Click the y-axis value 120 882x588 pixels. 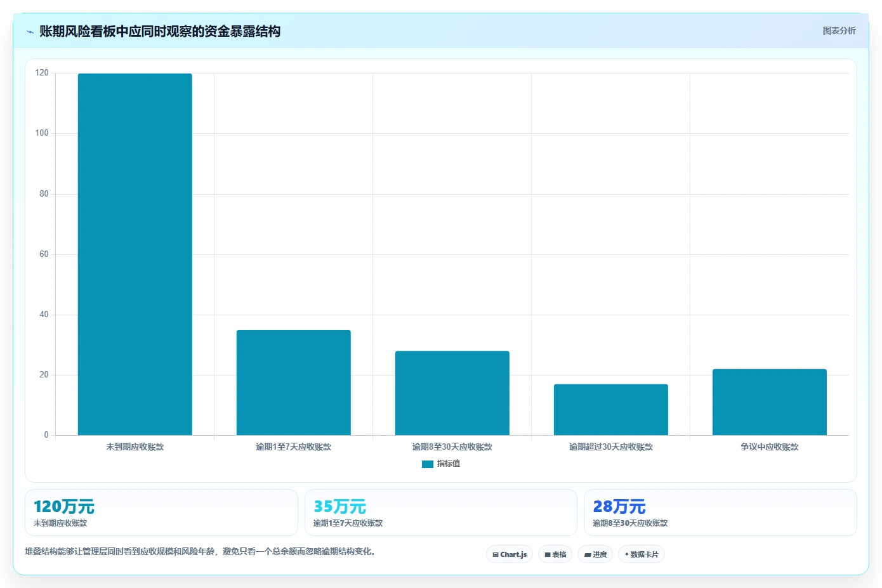[x=42, y=73]
